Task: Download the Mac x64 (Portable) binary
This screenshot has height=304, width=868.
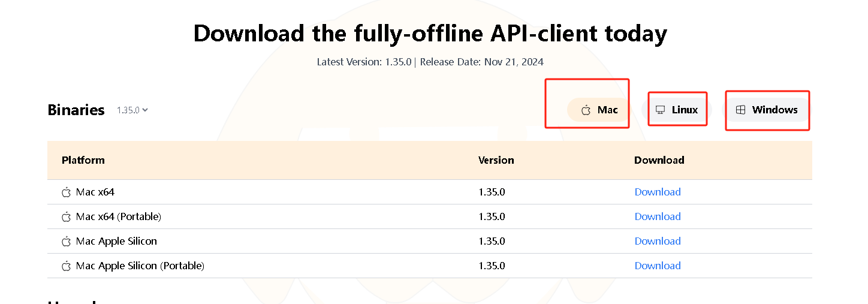Action: pos(658,216)
